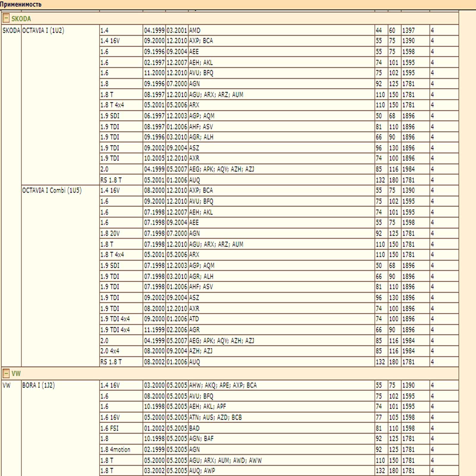Image resolution: width=476 pixels, height=476 pixels.
Task: Click the SKODA brand cell in the first row
Action: (x=11, y=30)
